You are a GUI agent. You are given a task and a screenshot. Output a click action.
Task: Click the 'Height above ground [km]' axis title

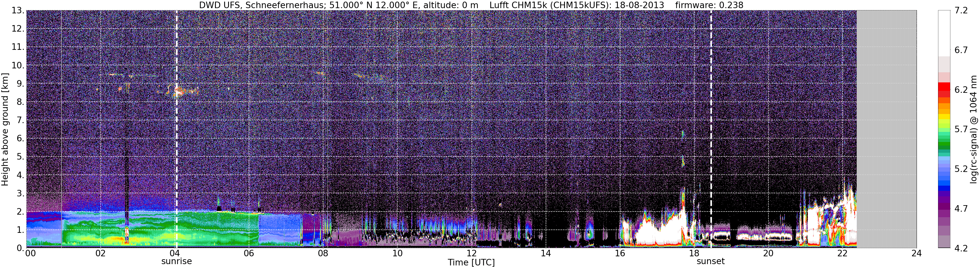coord(5,129)
